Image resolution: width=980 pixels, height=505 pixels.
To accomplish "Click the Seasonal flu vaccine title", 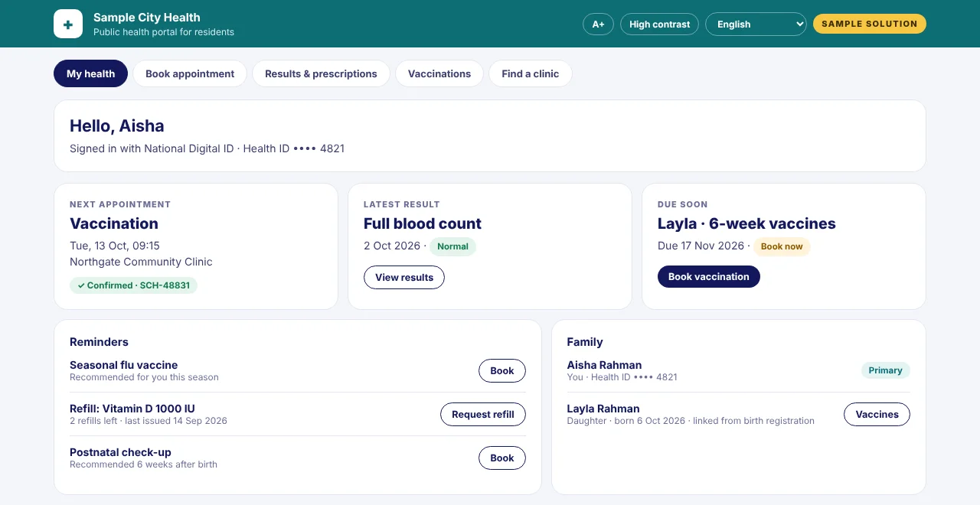I will [x=123, y=365].
